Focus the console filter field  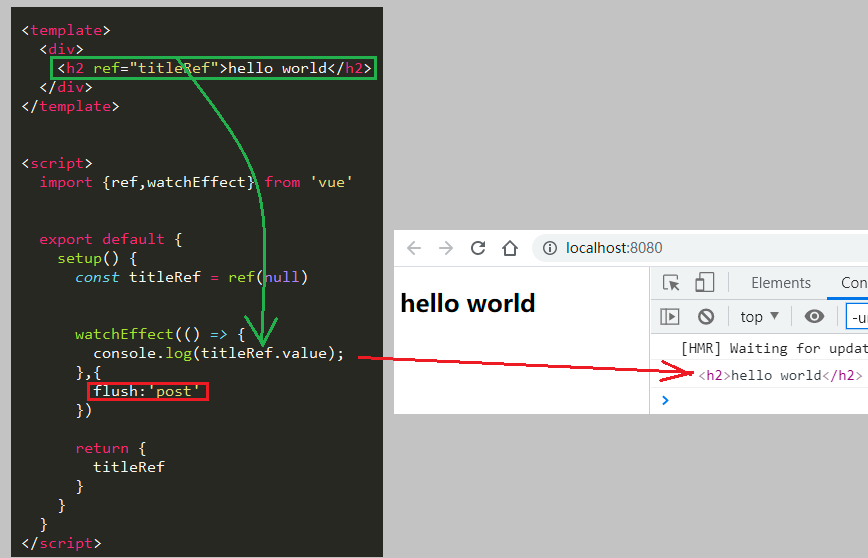(x=857, y=318)
